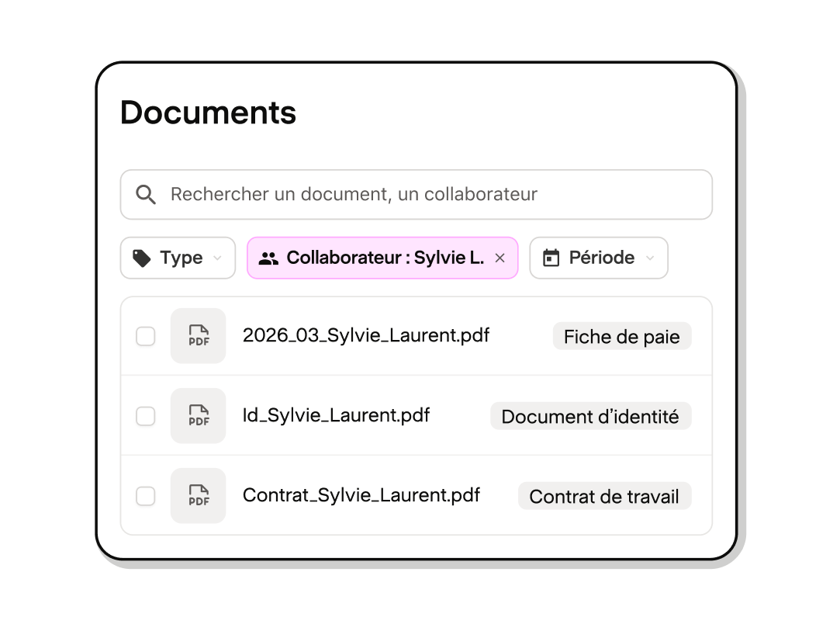Screen dimensions: 840x631
Task: Tick the Contrat_Sylvie_Laurent.pdf checkbox
Action: point(146,496)
